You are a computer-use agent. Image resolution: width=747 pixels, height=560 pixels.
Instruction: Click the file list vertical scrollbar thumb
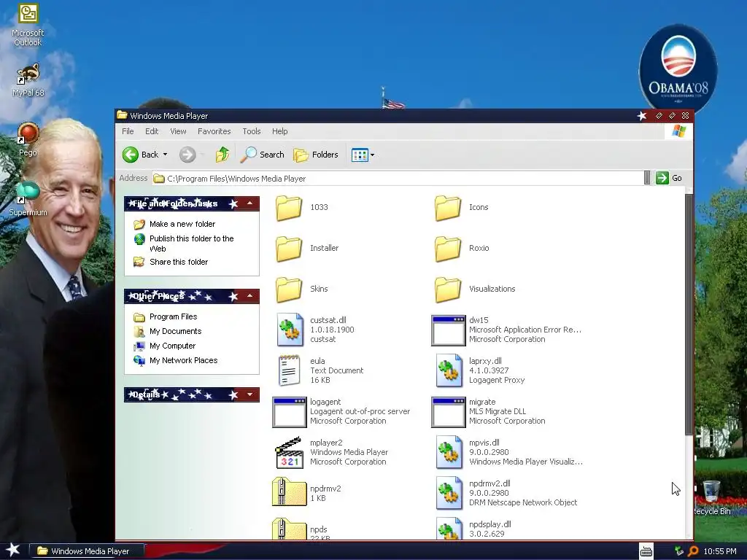(689, 314)
